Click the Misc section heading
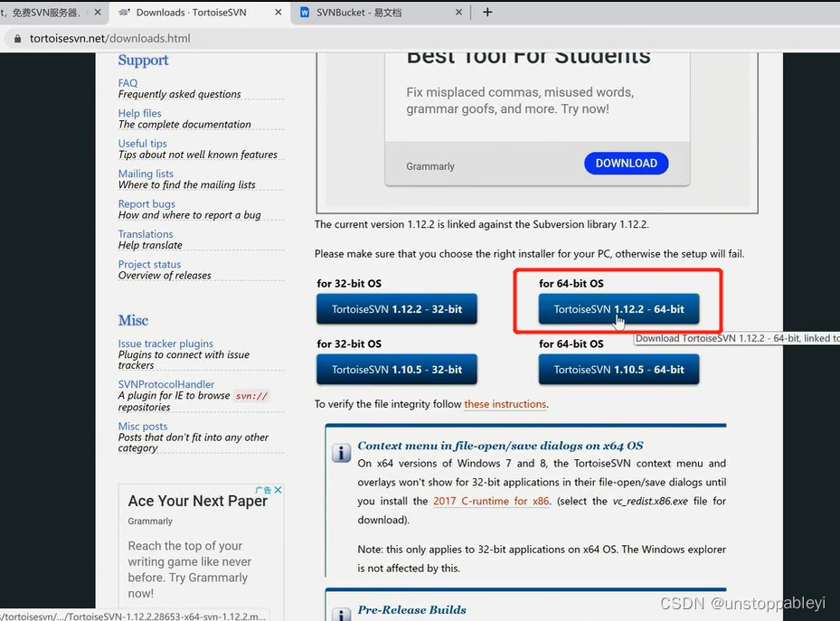The image size is (840, 621). point(134,320)
